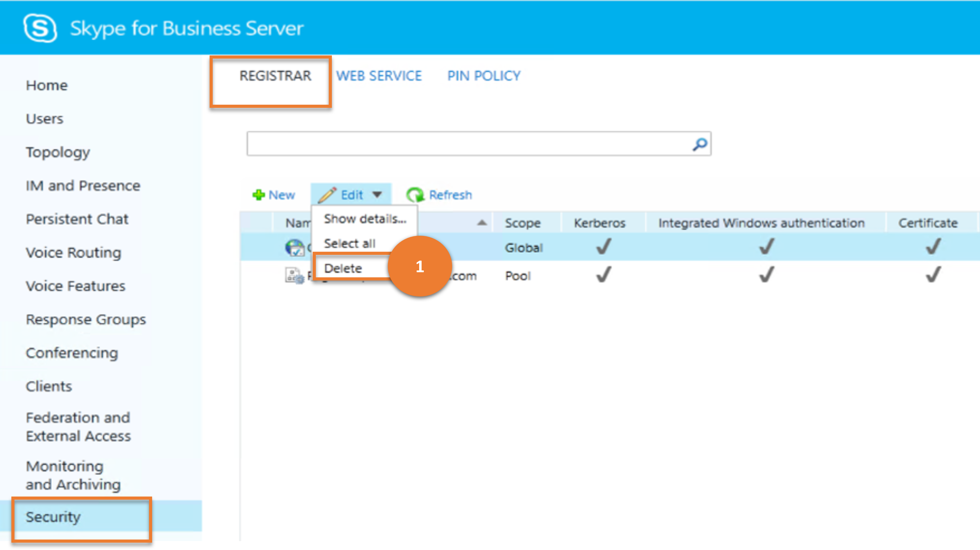The image size is (980, 550).
Task: Click Integrated Windows authentication checkmark in Pool row
Action: click(x=767, y=274)
